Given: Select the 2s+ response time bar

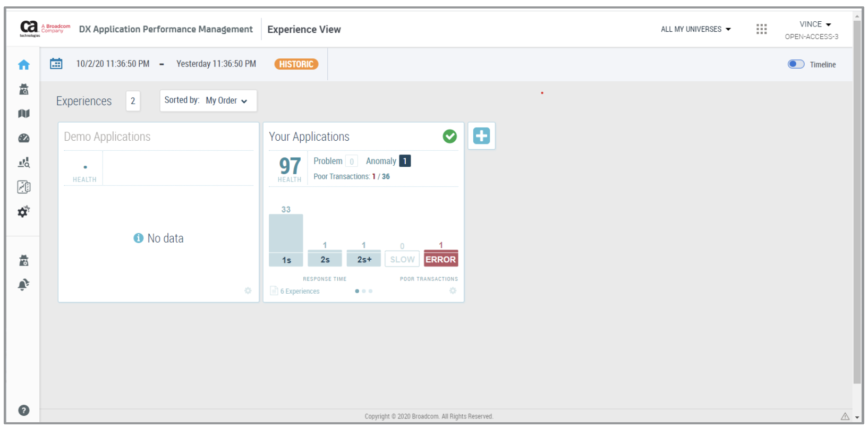Looking at the screenshot, I should point(363,258).
